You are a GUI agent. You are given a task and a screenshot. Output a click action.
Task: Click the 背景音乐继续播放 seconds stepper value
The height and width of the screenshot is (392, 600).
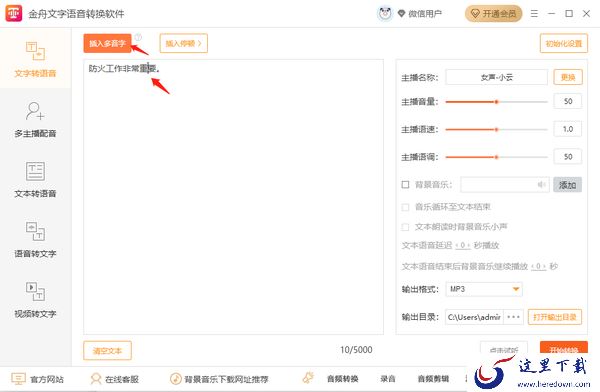point(538,266)
